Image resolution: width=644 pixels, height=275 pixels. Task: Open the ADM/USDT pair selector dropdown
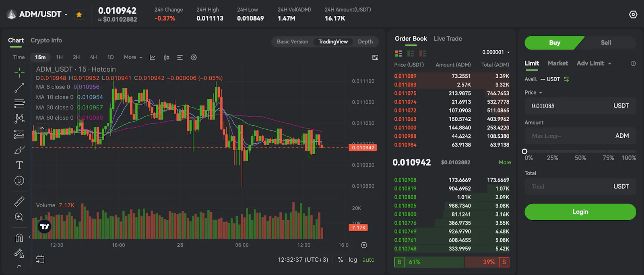point(66,14)
